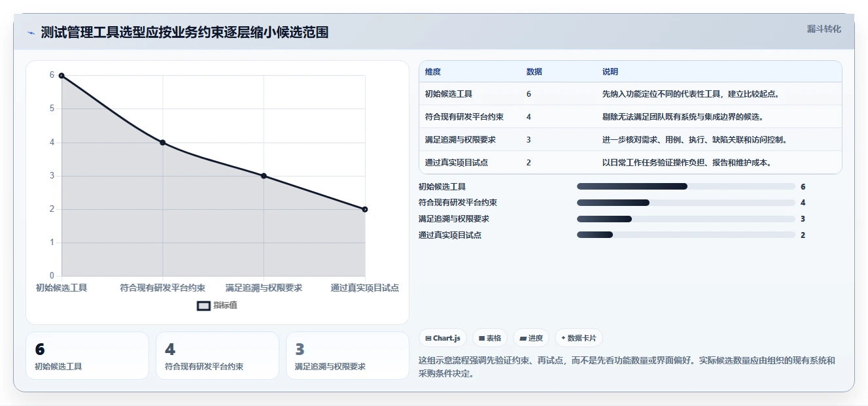Click the y-axis tick label 1
This screenshot has height=406, width=868.
click(x=52, y=243)
